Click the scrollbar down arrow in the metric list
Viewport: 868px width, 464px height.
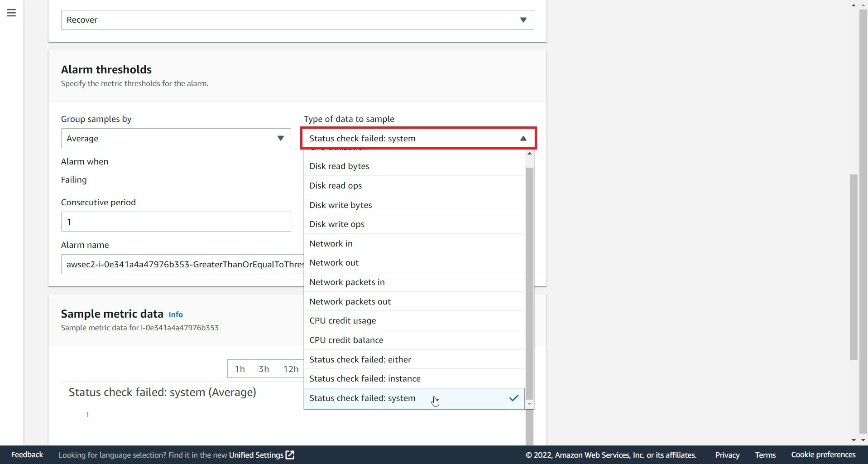click(x=529, y=404)
